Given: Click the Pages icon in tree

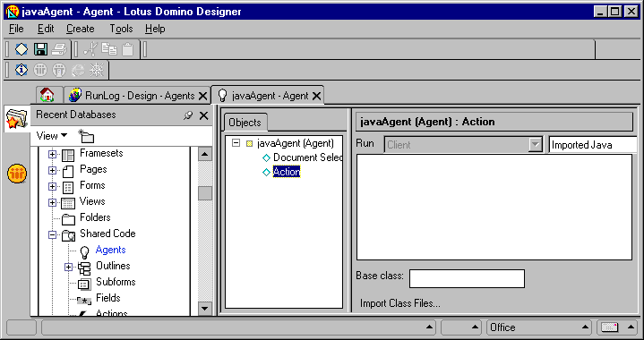Looking at the screenshot, I should (x=68, y=171).
